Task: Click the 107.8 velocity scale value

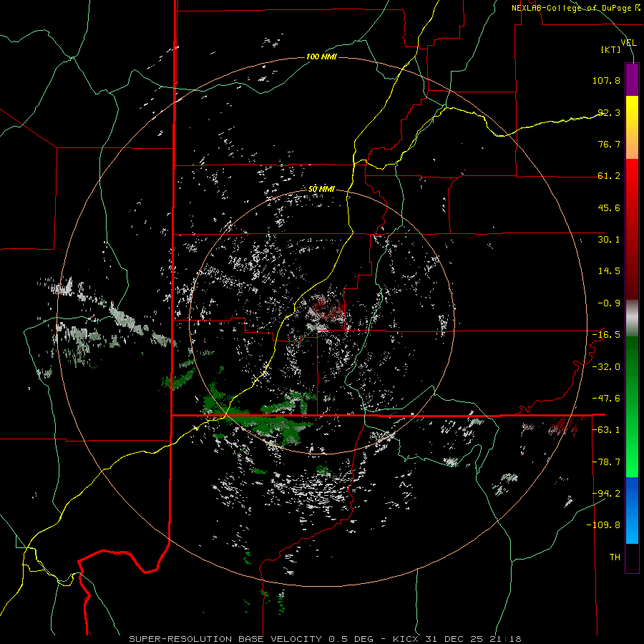Action: pos(606,80)
